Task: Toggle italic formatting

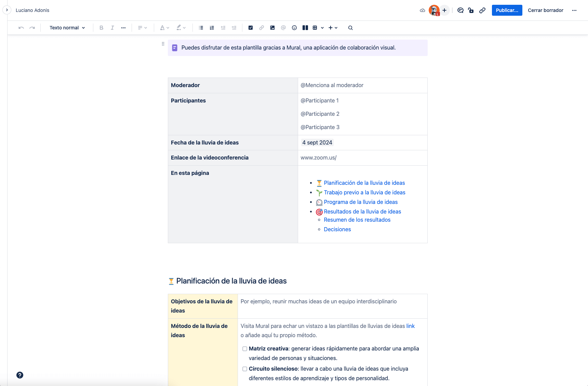Action: pos(112,28)
